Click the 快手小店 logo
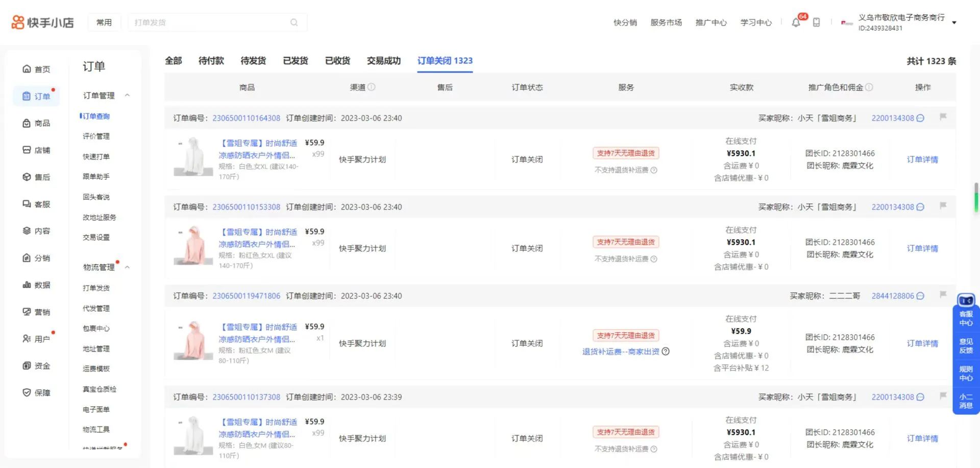The image size is (980, 468). [43, 21]
